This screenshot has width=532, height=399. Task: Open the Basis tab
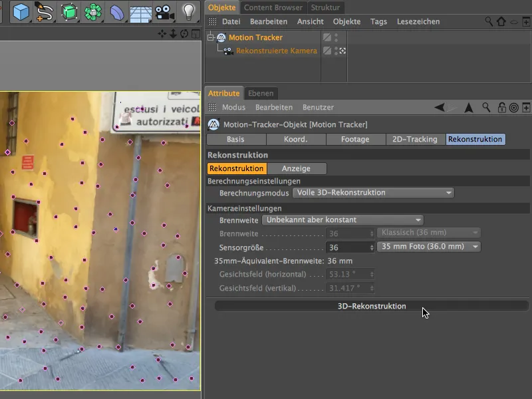(x=236, y=140)
